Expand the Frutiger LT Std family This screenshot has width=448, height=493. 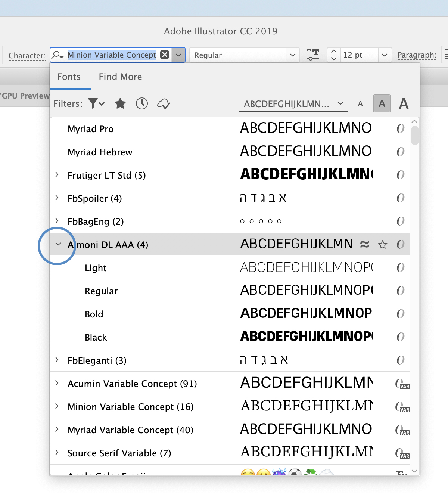57,174
